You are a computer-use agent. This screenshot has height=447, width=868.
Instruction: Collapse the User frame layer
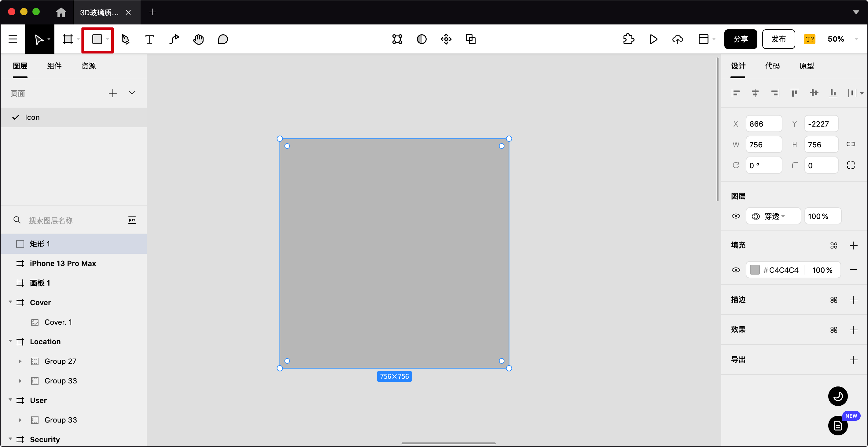click(10, 400)
